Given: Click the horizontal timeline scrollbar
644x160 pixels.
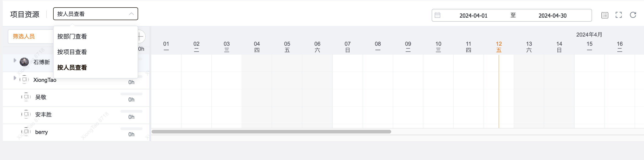Looking at the screenshot, I should 271,132.
